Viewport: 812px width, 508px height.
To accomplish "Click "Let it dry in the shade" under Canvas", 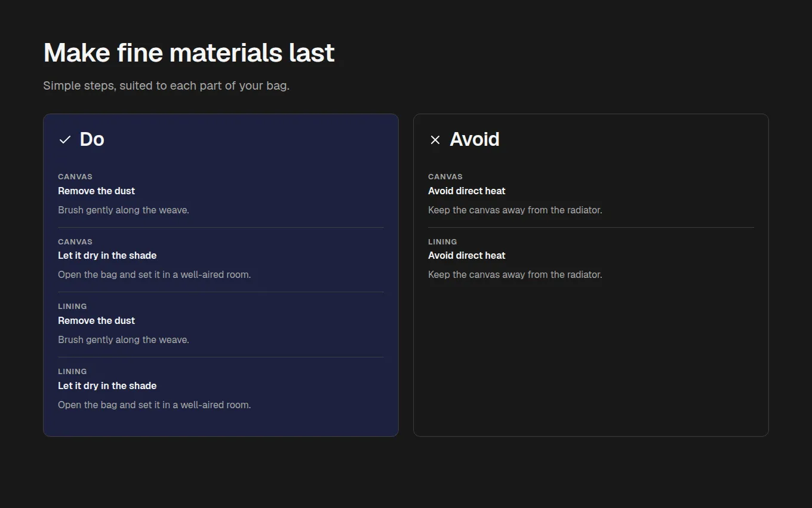I will 107,255.
